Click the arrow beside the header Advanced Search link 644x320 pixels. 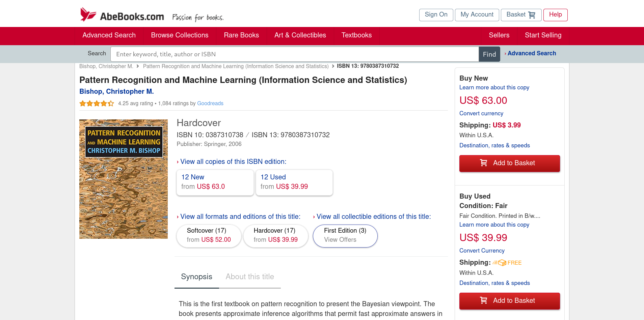pyautogui.click(x=505, y=54)
